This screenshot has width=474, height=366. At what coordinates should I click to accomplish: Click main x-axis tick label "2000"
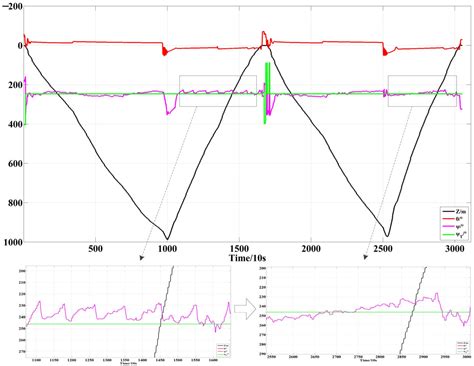point(311,249)
